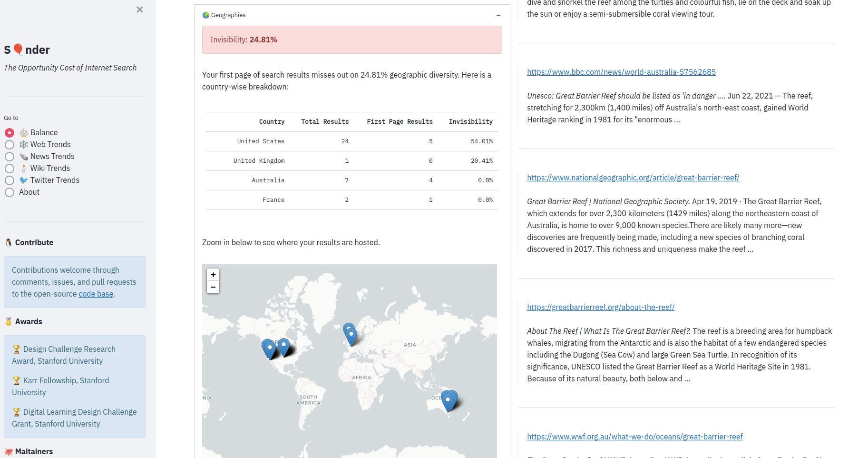Close the sidebar with the X icon
The width and height of the screenshot is (868, 458).
(139, 10)
